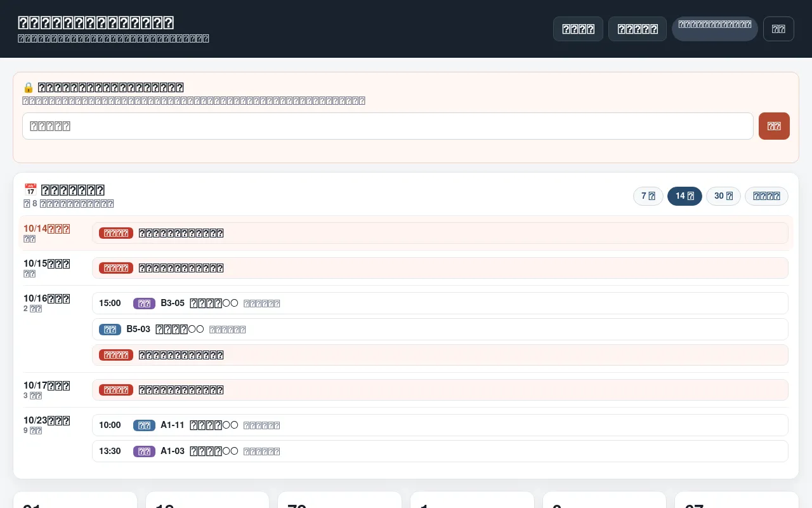Click the blue badge in the A1-11 row
This screenshot has height=508, width=812.
click(144, 425)
